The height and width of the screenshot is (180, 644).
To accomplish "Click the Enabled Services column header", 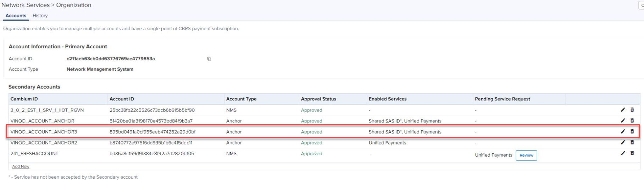I will (x=388, y=99).
